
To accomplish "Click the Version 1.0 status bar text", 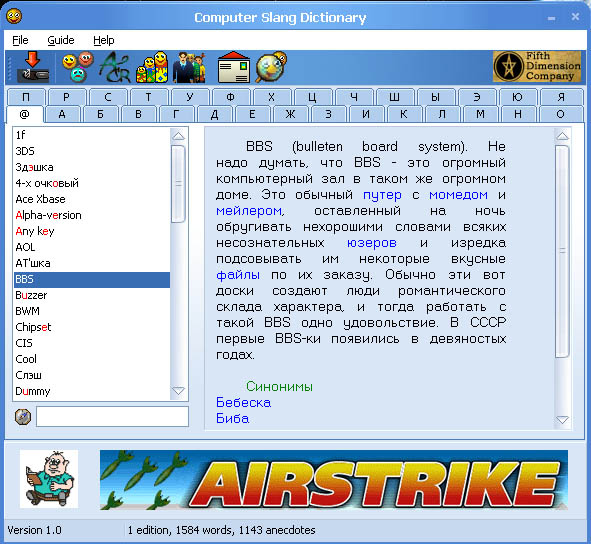I will [34, 530].
